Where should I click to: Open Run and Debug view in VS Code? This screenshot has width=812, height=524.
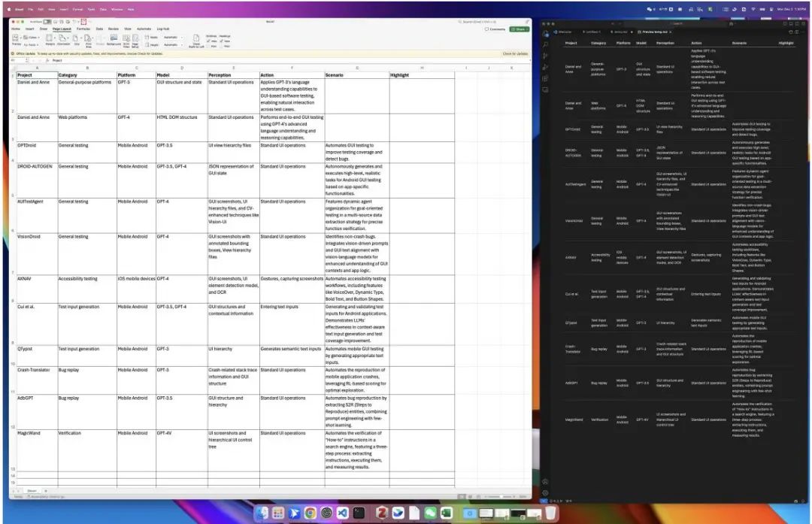pos(545,68)
